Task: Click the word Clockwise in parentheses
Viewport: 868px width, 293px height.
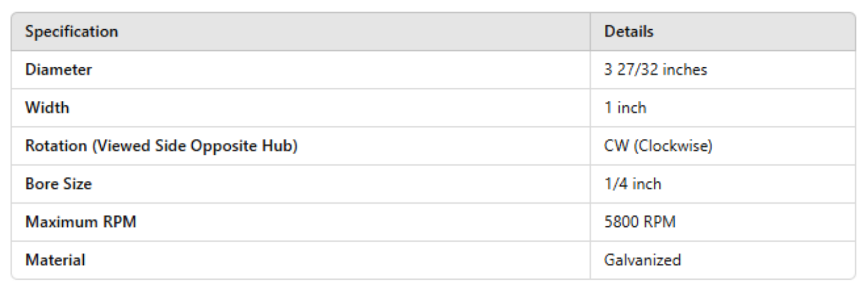Action: click(672, 146)
